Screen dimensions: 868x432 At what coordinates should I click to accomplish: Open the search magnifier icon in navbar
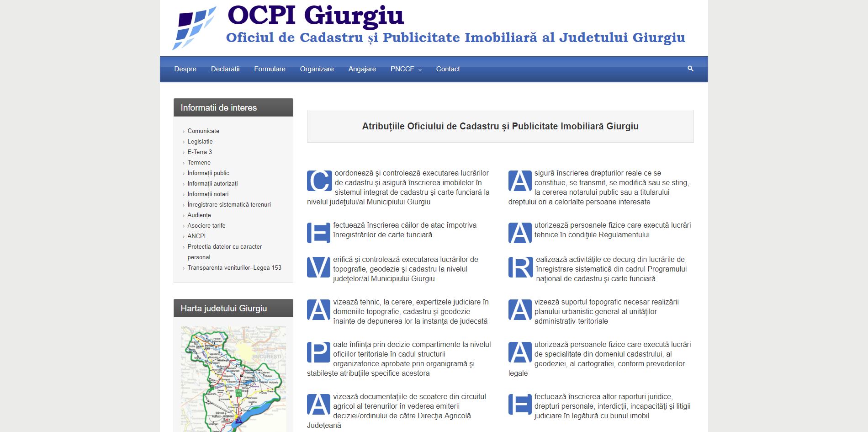coord(690,69)
